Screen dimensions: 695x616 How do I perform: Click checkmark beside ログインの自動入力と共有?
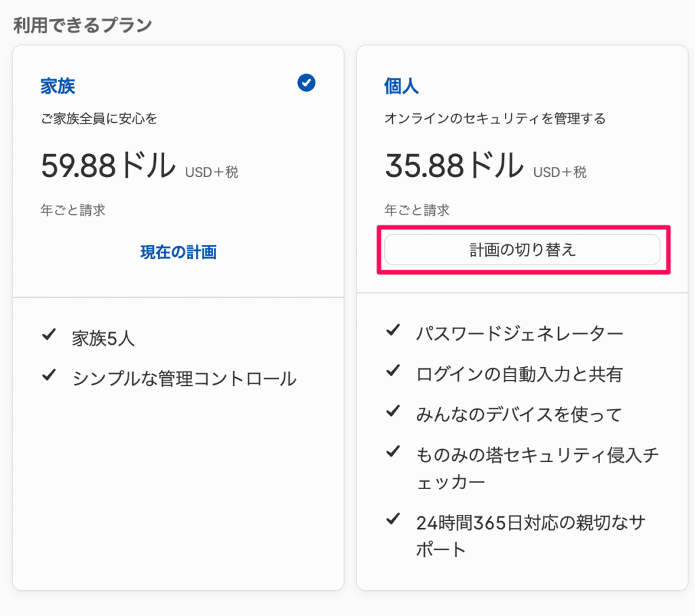pyautogui.click(x=393, y=370)
